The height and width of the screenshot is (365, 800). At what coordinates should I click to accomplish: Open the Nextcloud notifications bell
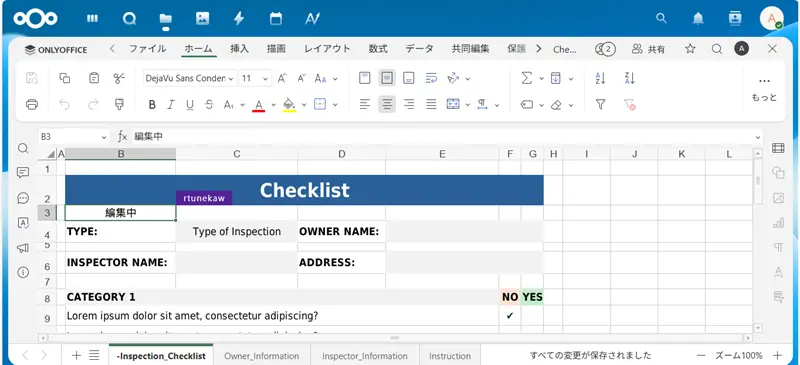click(x=698, y=19)
